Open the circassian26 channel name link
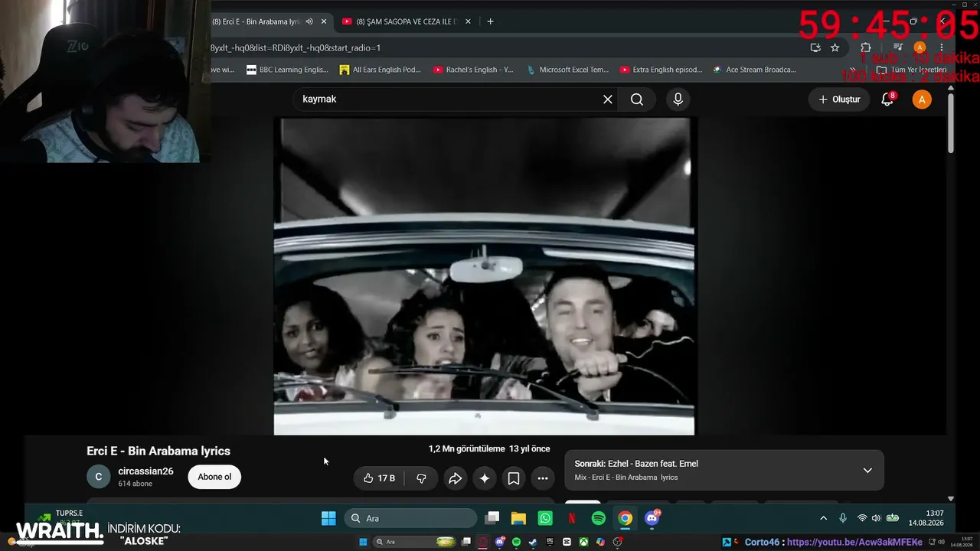This screenshot has height=551, width=980. click(x=145, y=471)
